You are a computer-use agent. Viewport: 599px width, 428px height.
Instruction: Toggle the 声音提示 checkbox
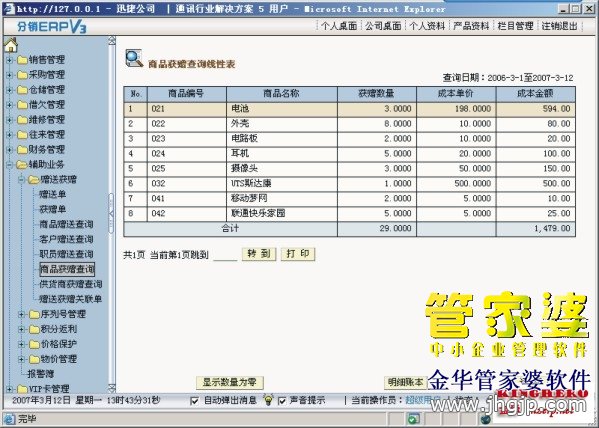point(282,401)
